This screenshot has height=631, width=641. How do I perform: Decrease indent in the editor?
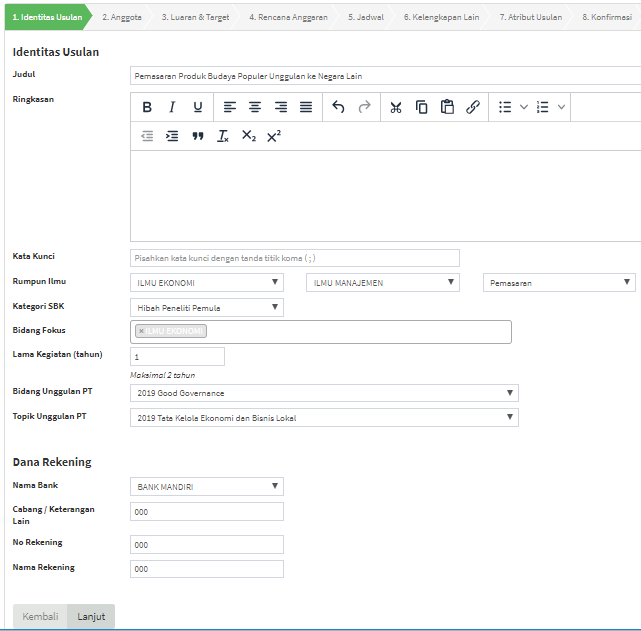tap(147, 136)
